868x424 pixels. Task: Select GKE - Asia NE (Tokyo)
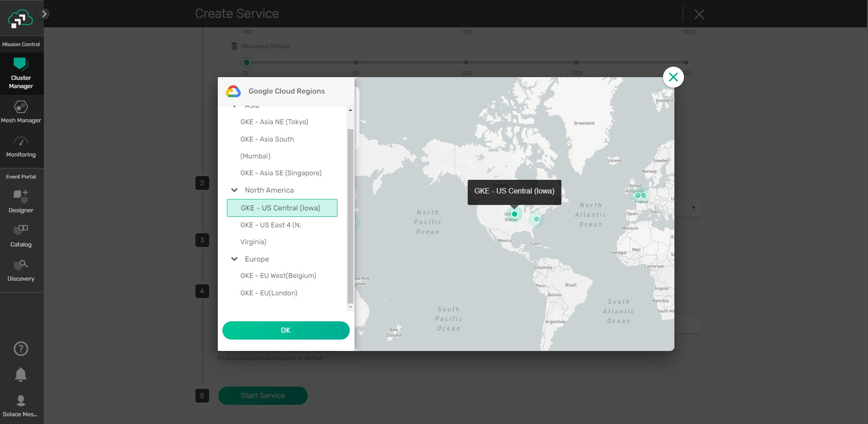tap(274, 122)
